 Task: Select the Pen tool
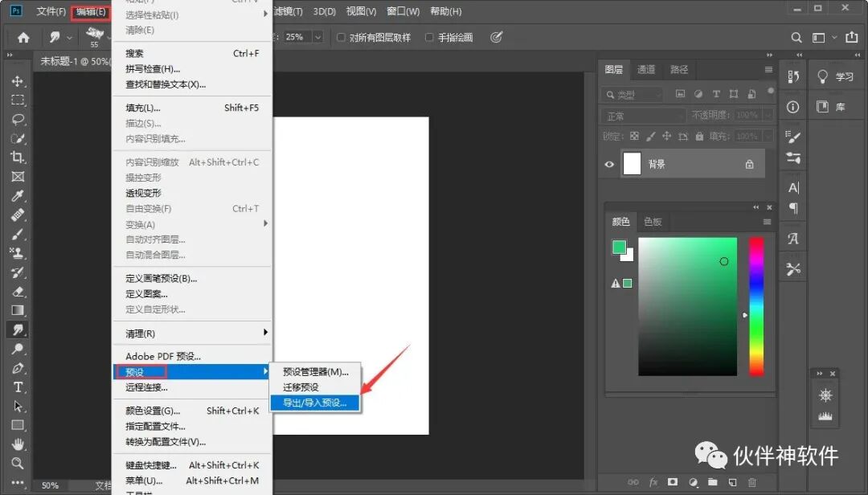pyautogui.click(x=18, y=368)
